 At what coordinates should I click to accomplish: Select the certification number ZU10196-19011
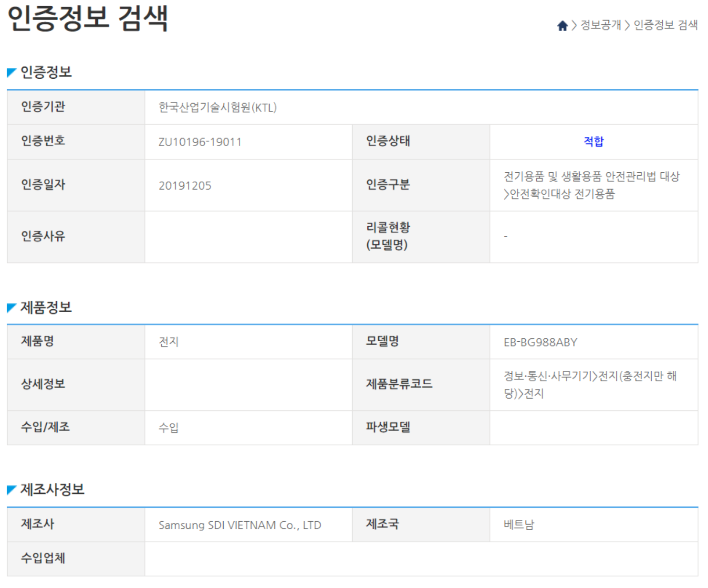(200, 142)
